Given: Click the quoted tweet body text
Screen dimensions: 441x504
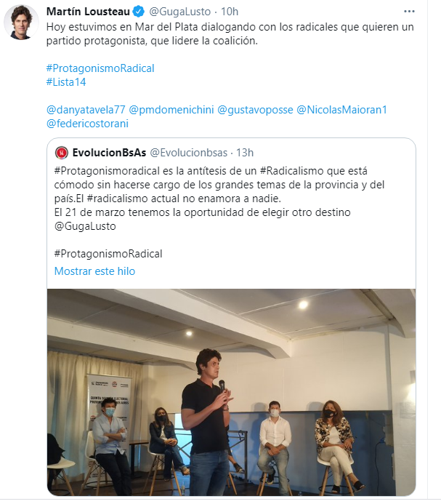Looking at the screenshot, I should coord(219,199).
